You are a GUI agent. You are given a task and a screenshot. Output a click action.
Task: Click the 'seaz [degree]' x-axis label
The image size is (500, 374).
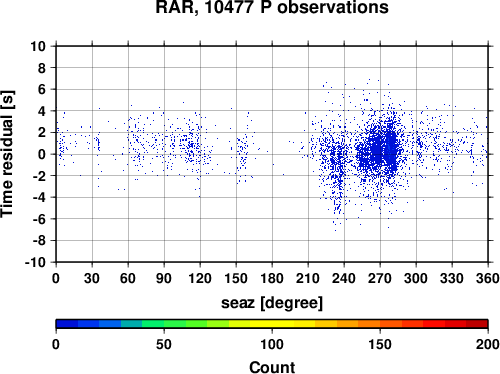[x=272, y=303]
